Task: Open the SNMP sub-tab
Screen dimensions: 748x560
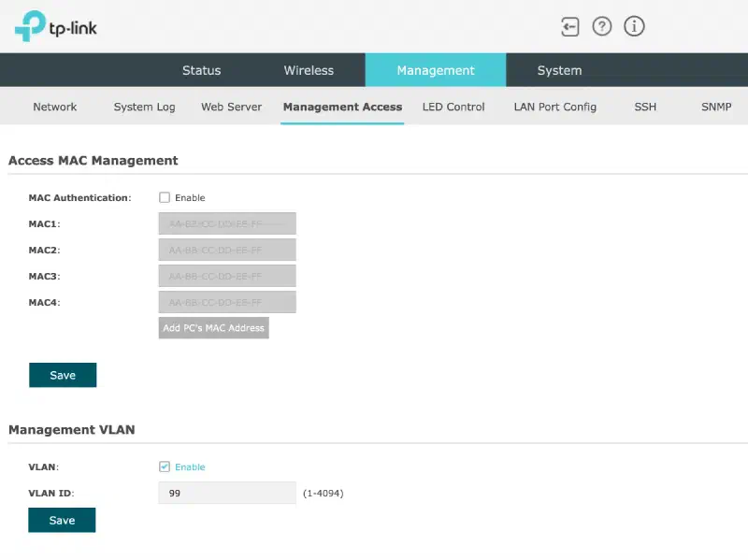Action: (716, 107)
